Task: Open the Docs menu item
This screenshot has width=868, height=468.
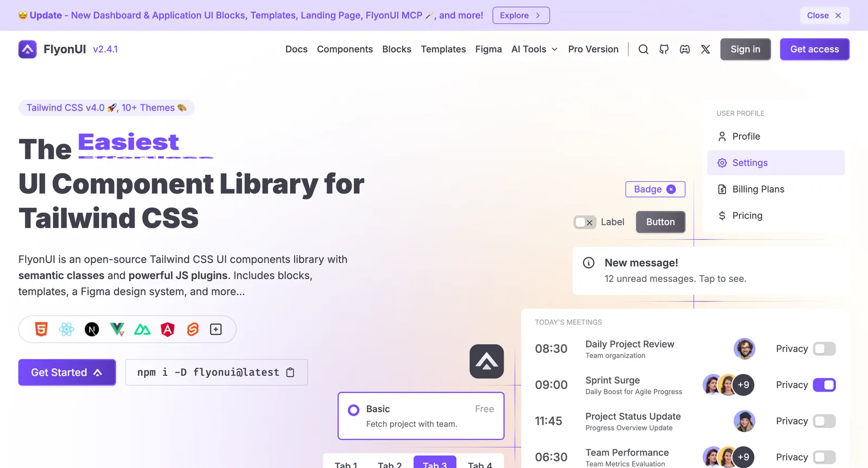Action: (x=296, y=49)
